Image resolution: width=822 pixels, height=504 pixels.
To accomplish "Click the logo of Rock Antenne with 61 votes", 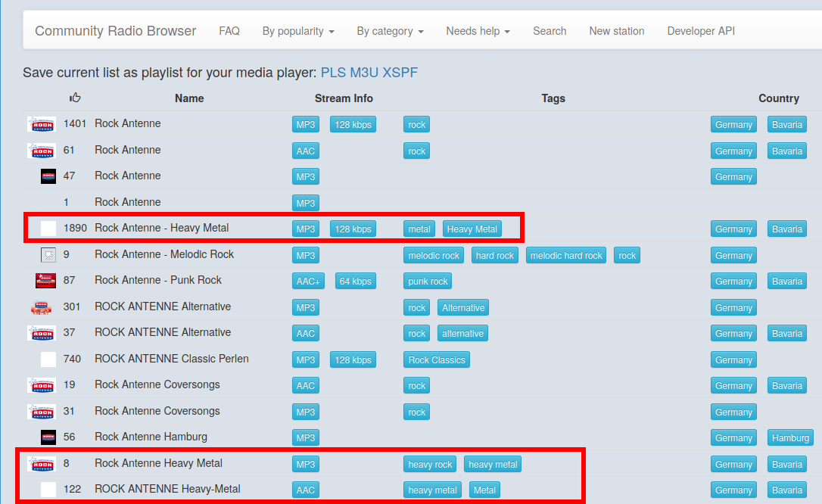I will click(42, 151).
